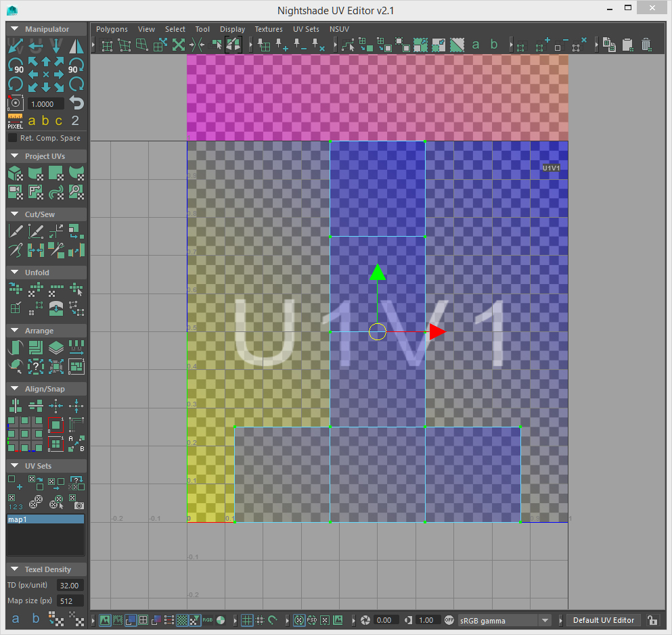Click the undo arrow in Manipulator panel
Screen dimensions: 672x635
pyautogui.click(x=77, y=103)
